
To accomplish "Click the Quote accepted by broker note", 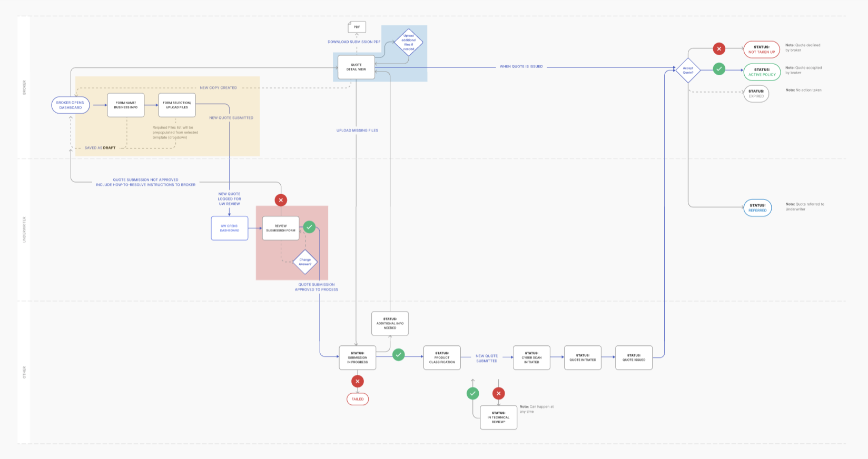I will pos(803,70).
